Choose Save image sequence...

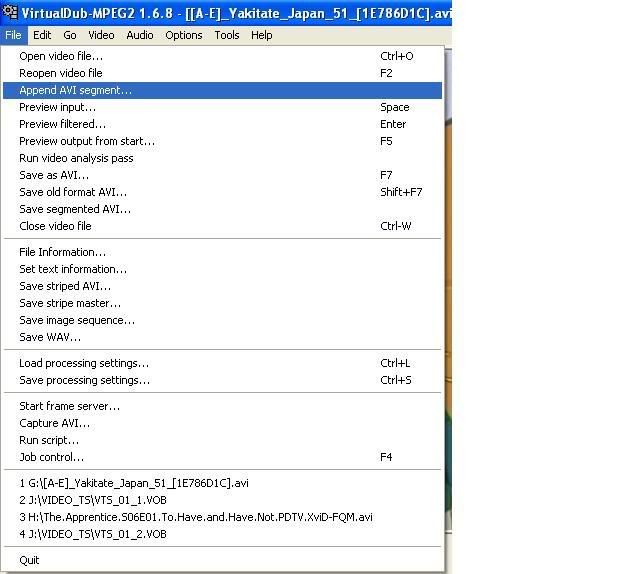point(222,320)
